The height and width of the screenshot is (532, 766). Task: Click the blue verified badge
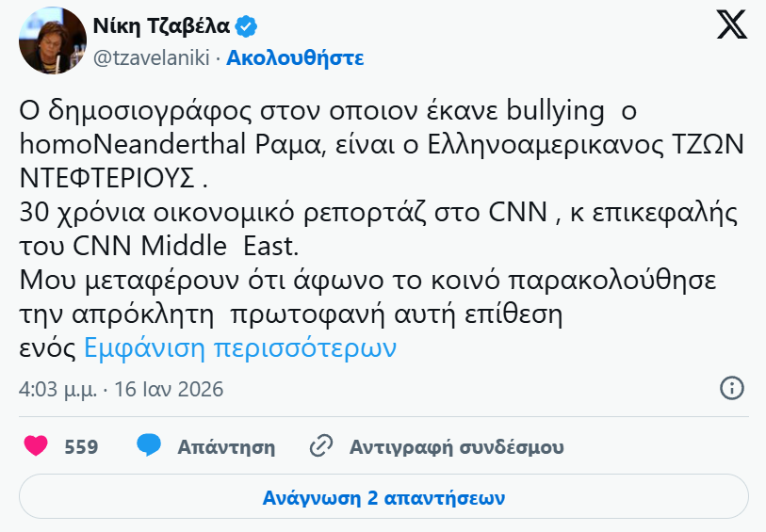[x=249, y=24]
